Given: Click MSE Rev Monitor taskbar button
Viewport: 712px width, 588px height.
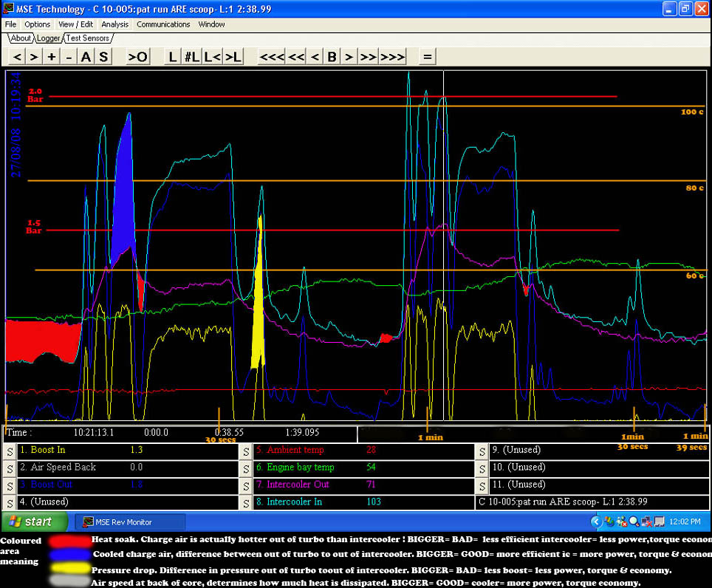Looking at the screenshot, I should (130, 522).
